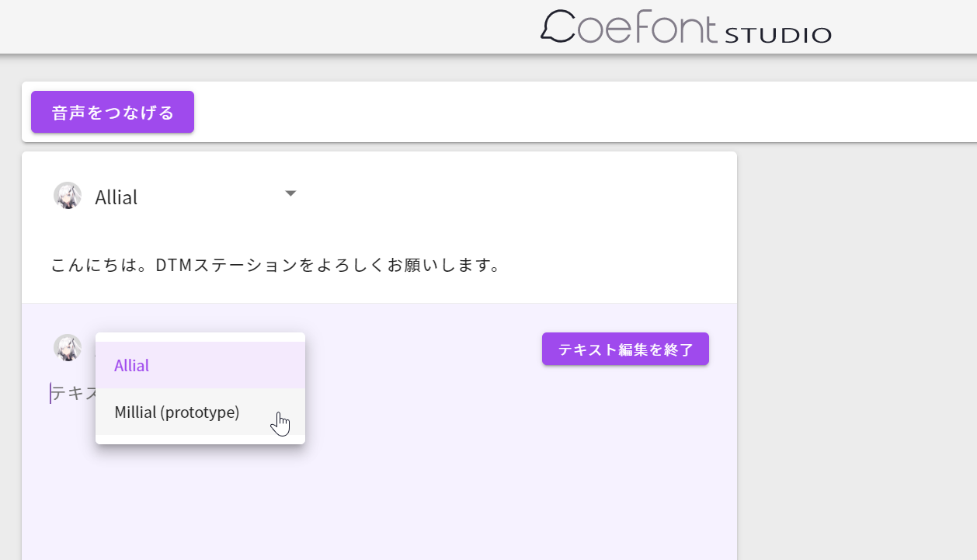
Task: Focus the テキスト placeholder input field
Action: click(x=73, y=393)
